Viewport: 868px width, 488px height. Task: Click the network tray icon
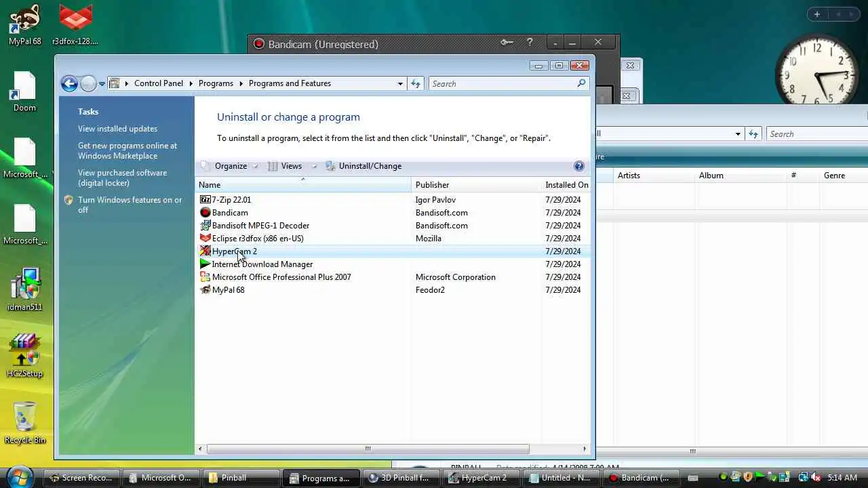pos(803,477)
